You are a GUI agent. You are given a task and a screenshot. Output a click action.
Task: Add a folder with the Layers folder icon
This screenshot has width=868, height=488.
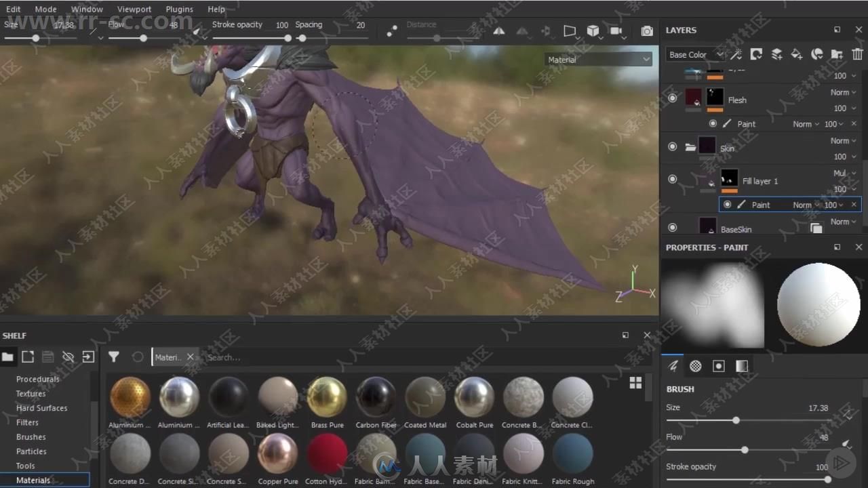(837, 54)
